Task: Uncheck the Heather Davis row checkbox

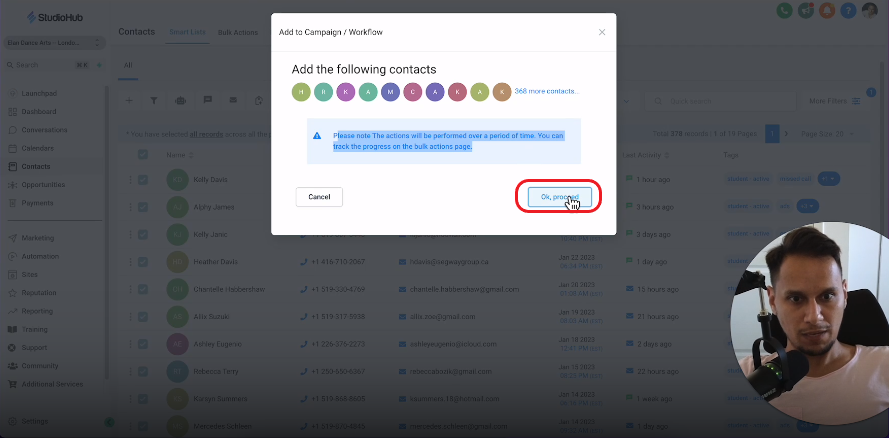Action: 143,262
